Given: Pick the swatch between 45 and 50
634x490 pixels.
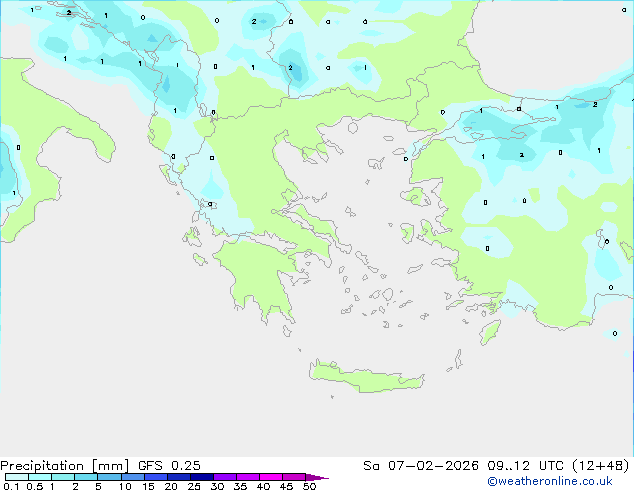Looking at the screenshot, I should (294, 477).
